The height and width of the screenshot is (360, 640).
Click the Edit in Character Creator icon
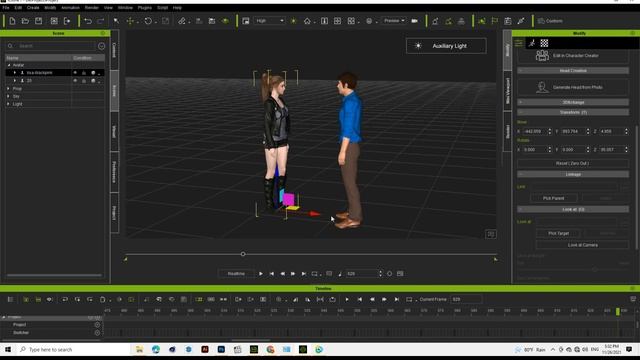[x=542, y=56]
